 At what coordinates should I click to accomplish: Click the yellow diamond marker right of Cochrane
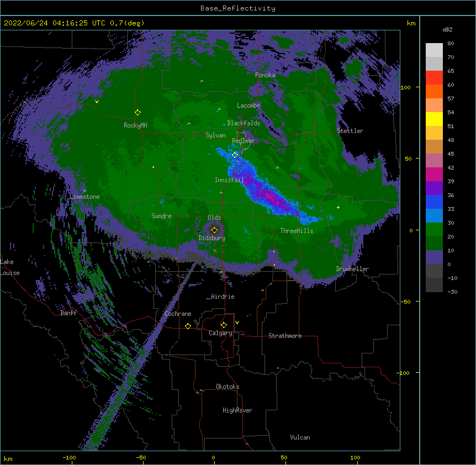[x=188, y=326]
